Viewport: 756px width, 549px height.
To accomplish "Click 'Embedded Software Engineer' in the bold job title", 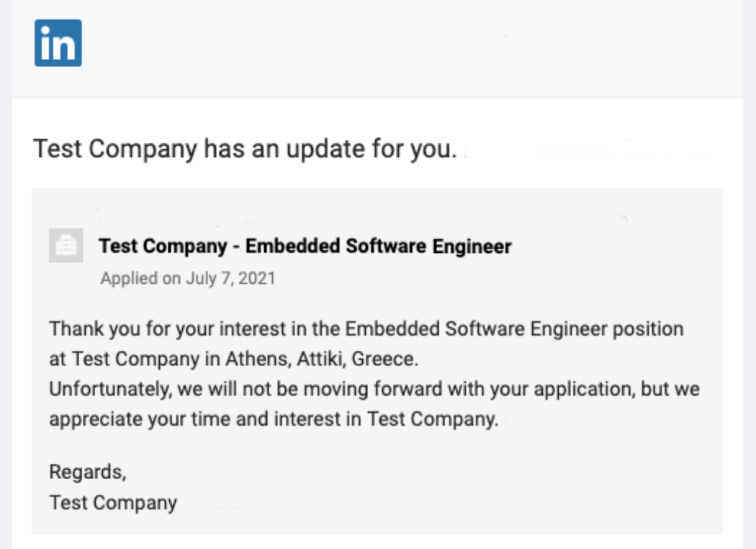I will pyautogui.click(x=379, y=246).
